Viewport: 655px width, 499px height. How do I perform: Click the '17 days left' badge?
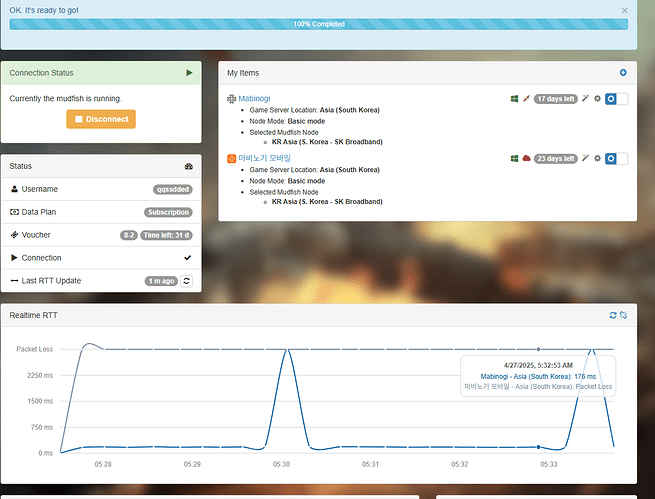[556, 99]
